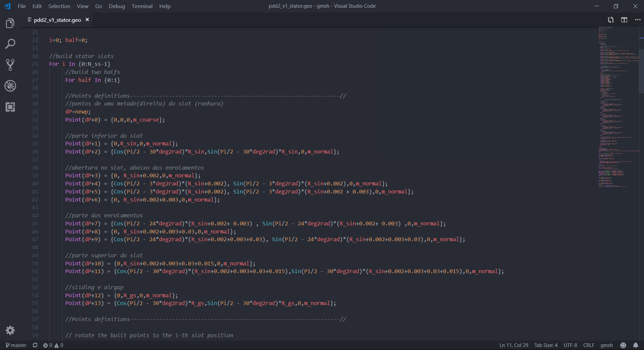644x350 pixels.
Task: Change line ending by clicking CRLF
Action: point(588,345)
